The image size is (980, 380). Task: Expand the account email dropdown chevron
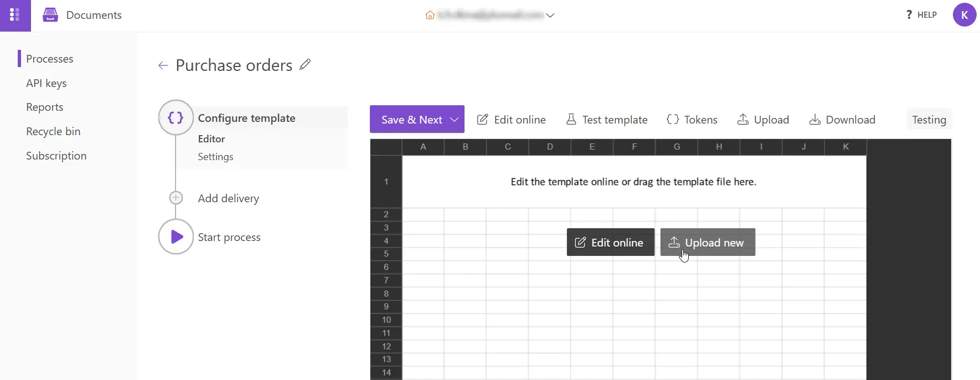(x=550, y=16)
